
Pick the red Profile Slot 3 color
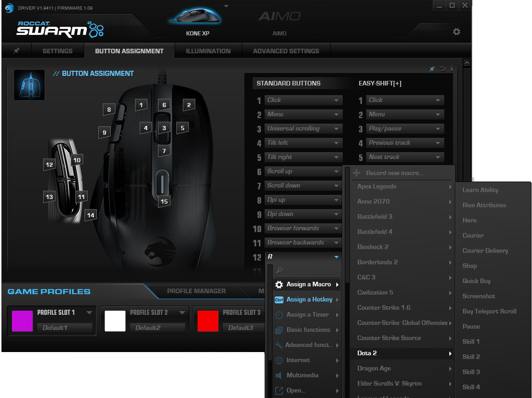tap(208, 321)
